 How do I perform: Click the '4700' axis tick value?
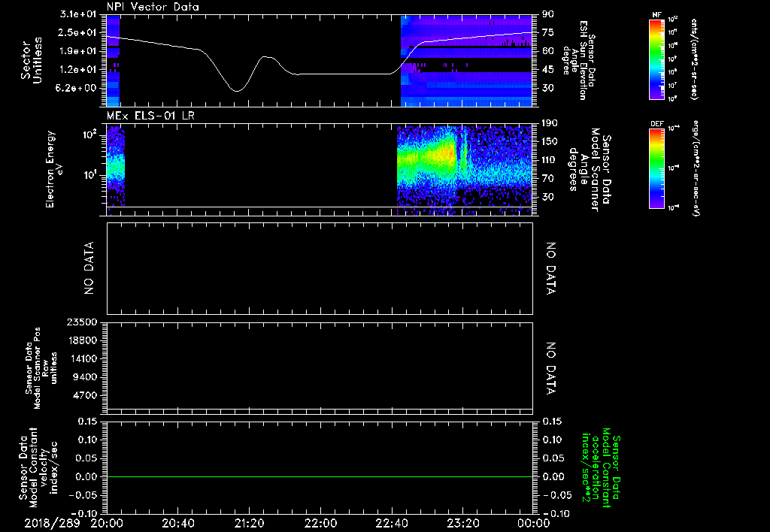click(x=86, y=395)
